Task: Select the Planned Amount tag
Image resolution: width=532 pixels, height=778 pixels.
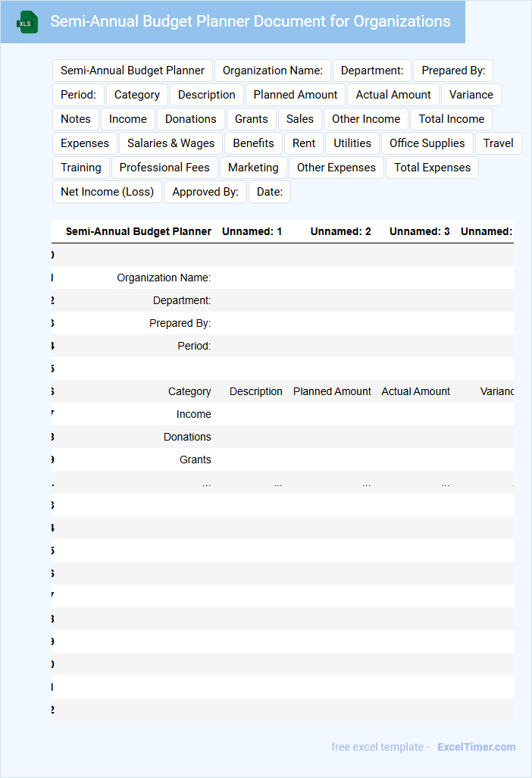Action: click(x=296, y=95)
